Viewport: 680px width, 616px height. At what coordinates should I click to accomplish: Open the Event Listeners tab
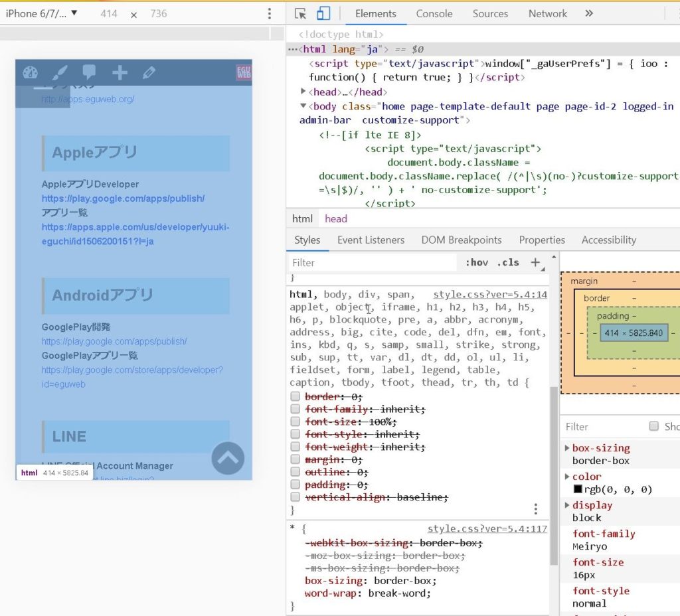click(371, 240)
